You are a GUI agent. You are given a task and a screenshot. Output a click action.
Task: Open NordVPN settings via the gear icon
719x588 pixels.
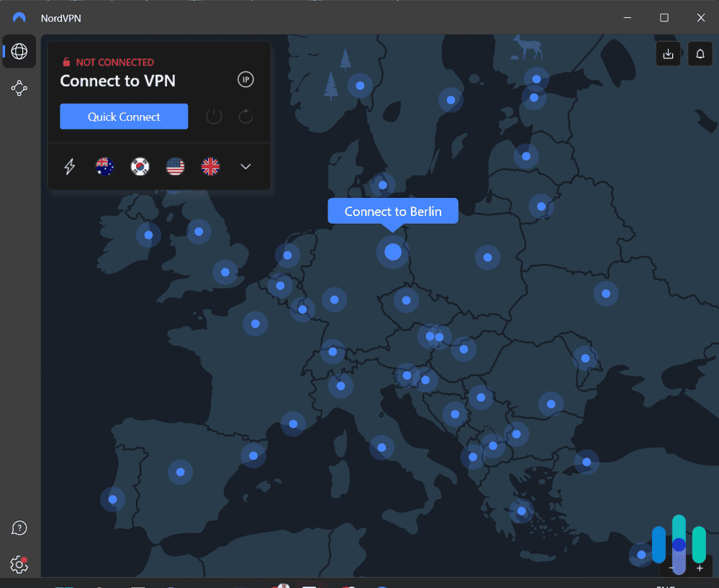click(x=19, y=565)
